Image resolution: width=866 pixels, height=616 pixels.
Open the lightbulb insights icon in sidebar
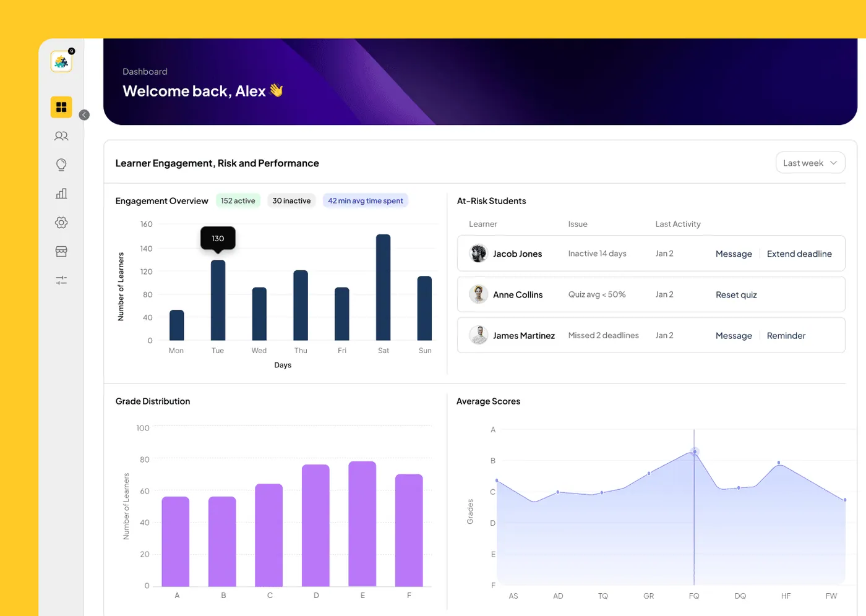click(61, 165)
